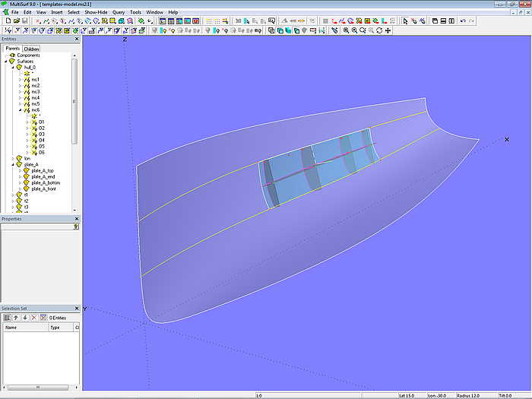The width and height of the screenshot is (532, 399).
Task: Collapse the plate_A surface node
Action: (x=14, y=165)
